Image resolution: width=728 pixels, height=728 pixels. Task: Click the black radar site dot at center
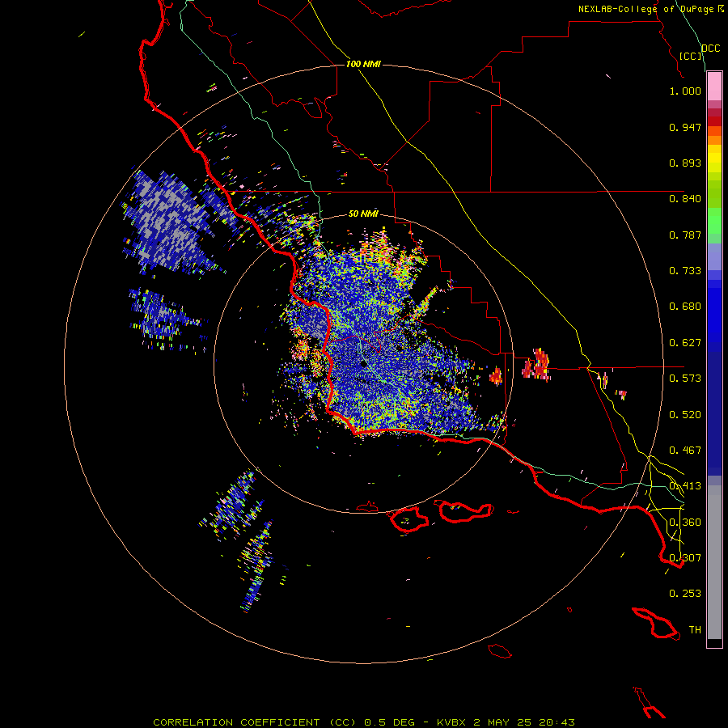tap(363, 363)
